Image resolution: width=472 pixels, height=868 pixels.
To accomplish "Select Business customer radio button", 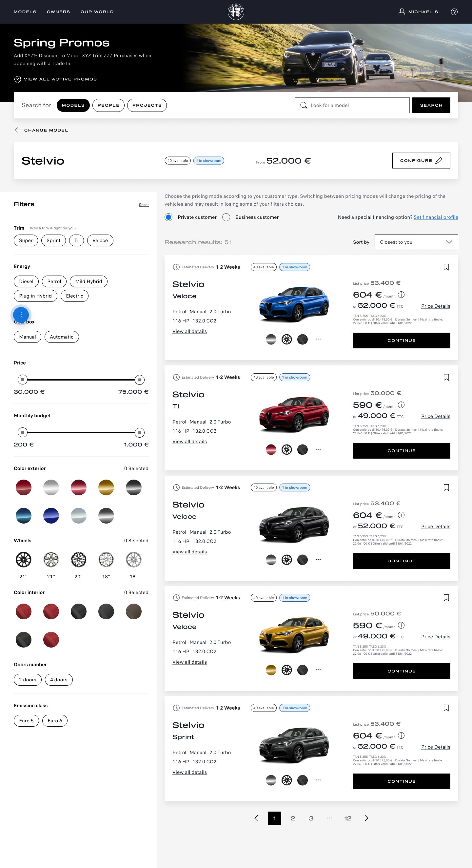I will 226,217.
